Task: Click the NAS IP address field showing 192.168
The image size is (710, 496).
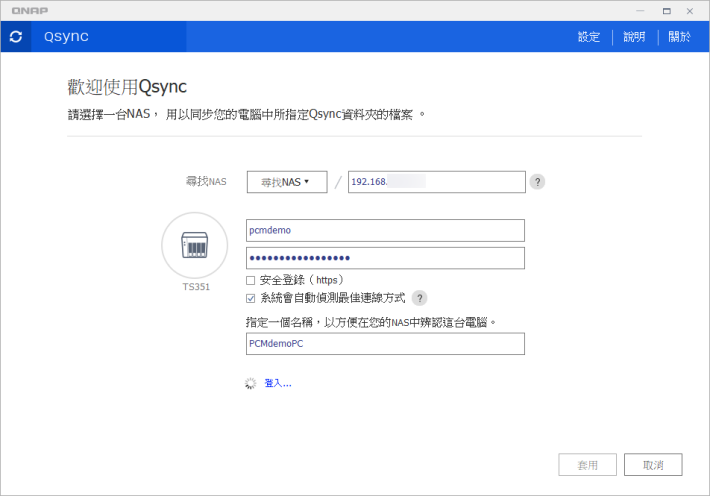Action: (437, 182)
